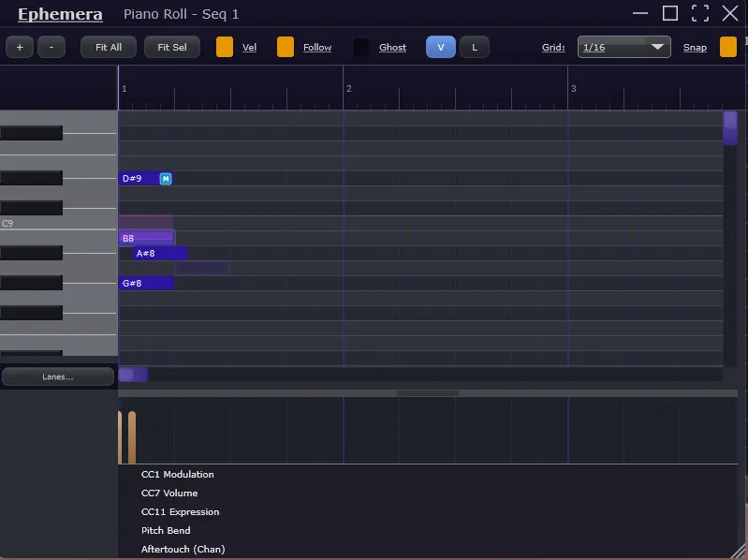The width and height of the screenshot is (748, 560).
Task: Switch to L mode button
Action: tap(475, 47)
